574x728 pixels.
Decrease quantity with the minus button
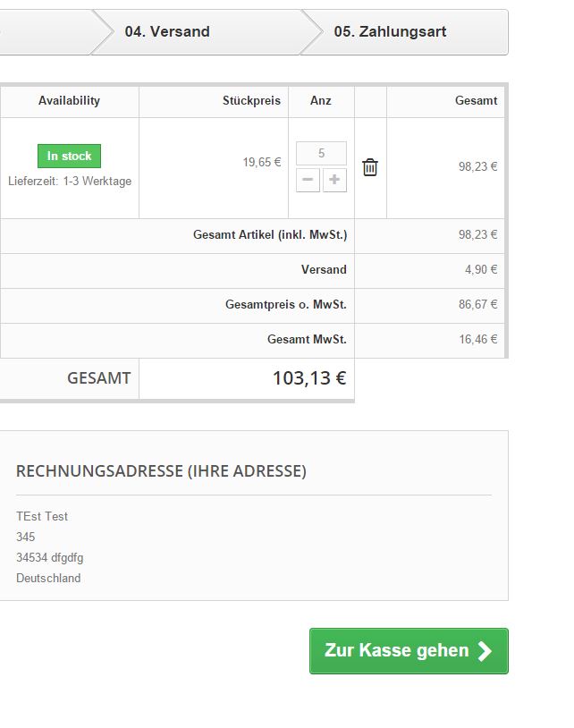click(x=308, y=180)
